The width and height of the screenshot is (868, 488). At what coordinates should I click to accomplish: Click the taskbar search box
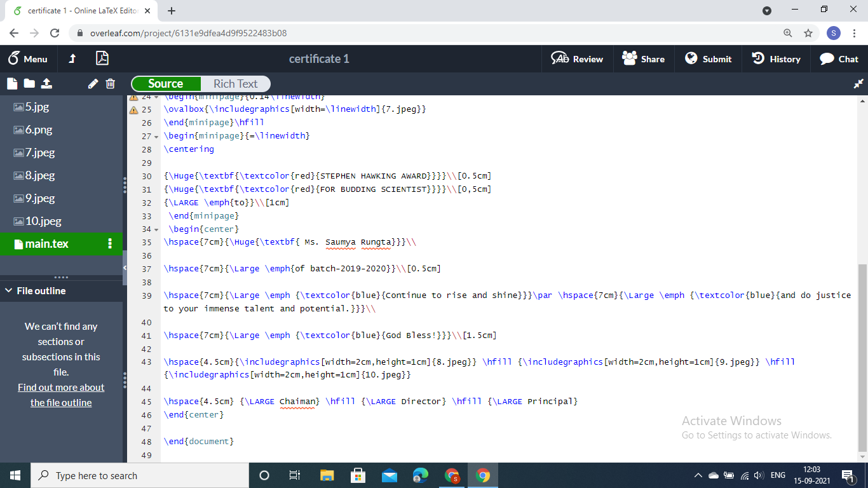(140, 475)
